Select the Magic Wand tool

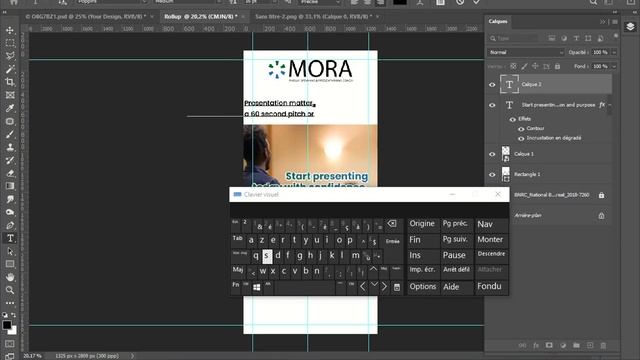click(x=10, y=69)
